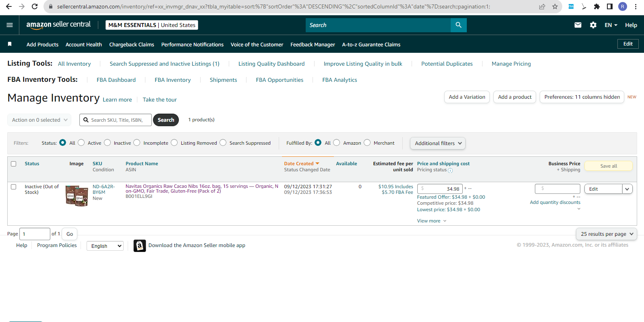Click the Go pagination button
This screenshot has width=644, height=322.
coord(70,234)
